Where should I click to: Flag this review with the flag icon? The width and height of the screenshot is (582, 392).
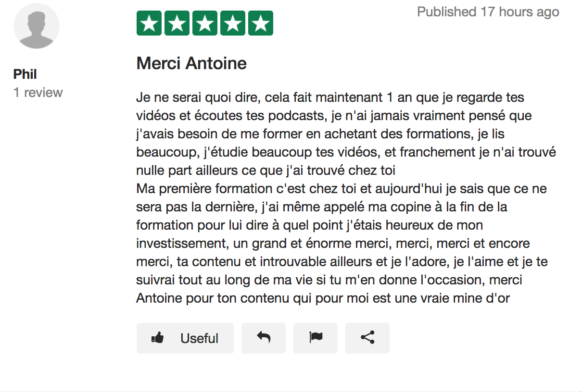click(316, 338)
